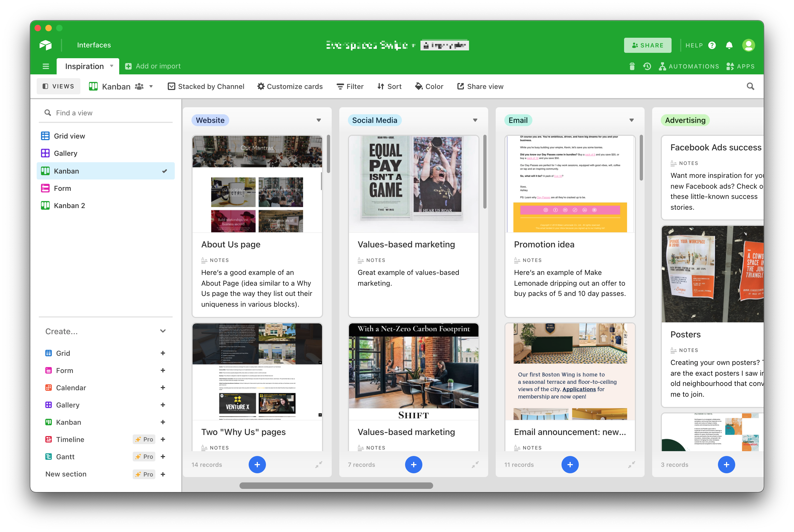Click the Website stack vertical scrollbar

click(328, 154)
